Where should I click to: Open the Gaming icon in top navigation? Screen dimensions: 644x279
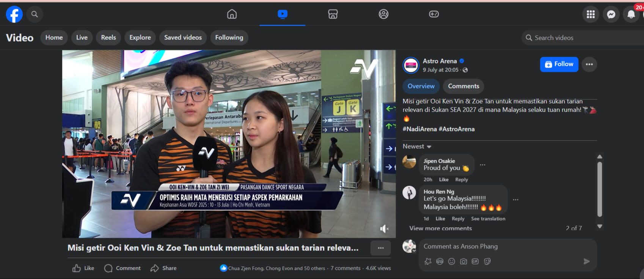click(x=434, y=14)
